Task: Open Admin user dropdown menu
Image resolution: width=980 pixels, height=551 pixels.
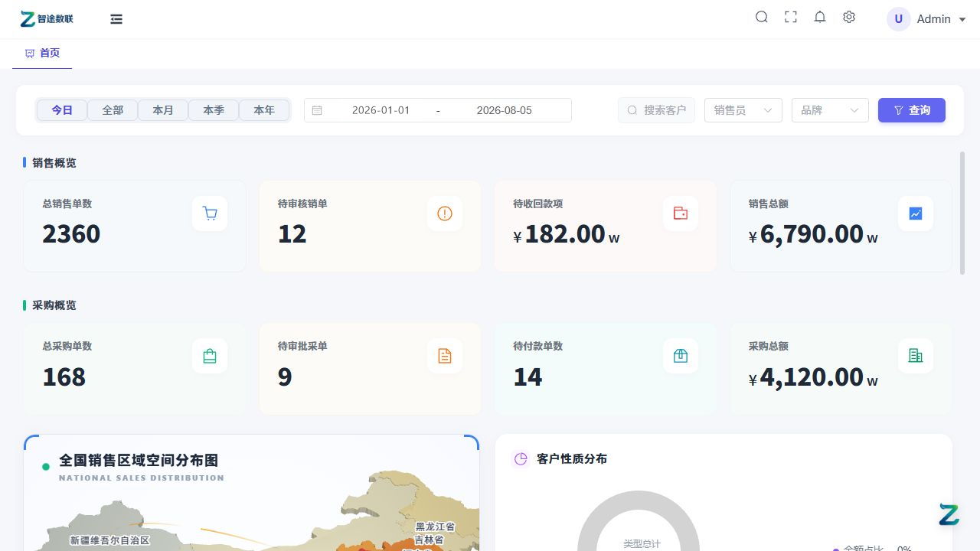Action: pos(942,19)
